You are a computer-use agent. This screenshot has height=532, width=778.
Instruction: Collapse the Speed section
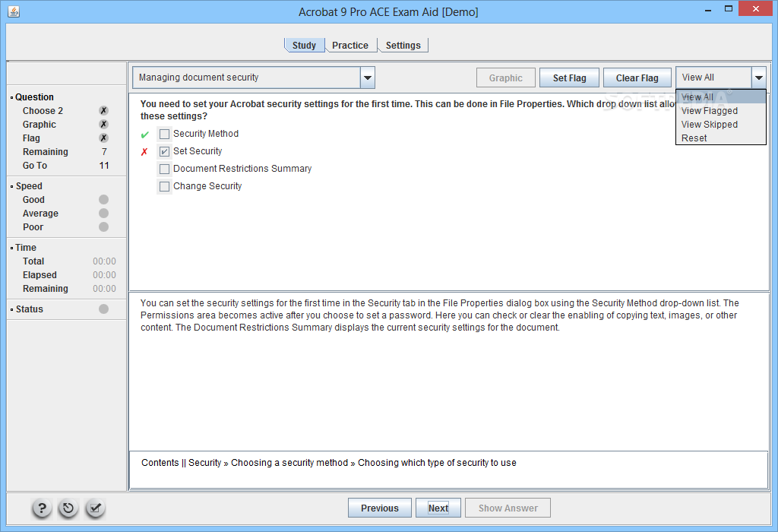(12, 187)
